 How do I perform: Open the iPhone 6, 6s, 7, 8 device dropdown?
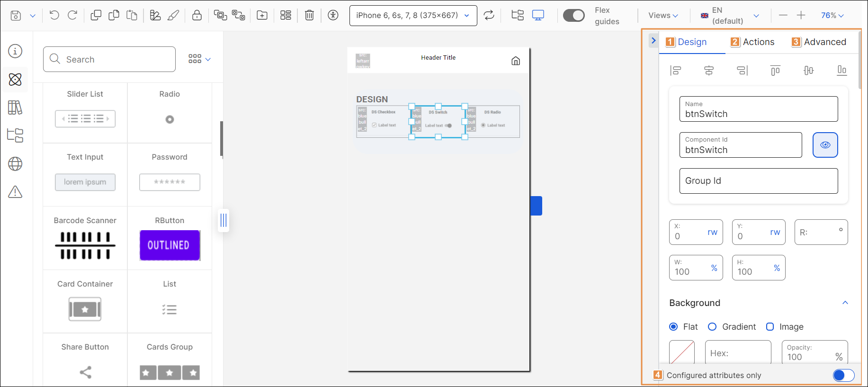413,16
